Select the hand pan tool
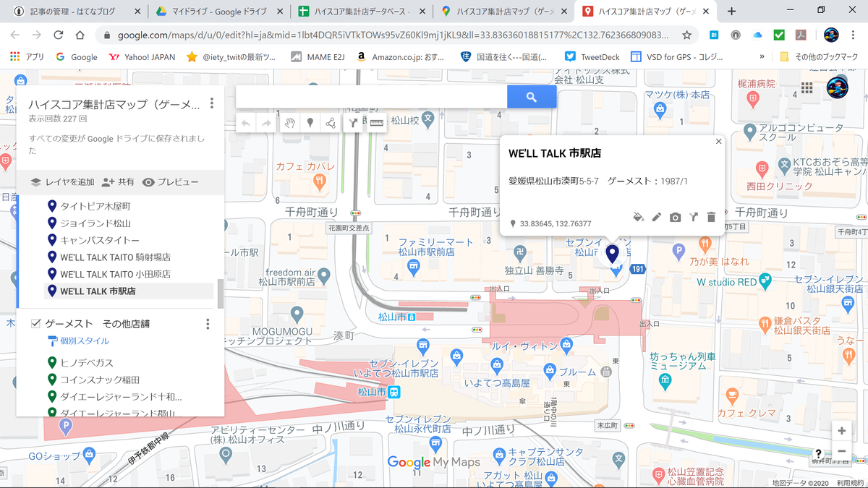This screenshot has width=868, height=488. tap(290, 123)
